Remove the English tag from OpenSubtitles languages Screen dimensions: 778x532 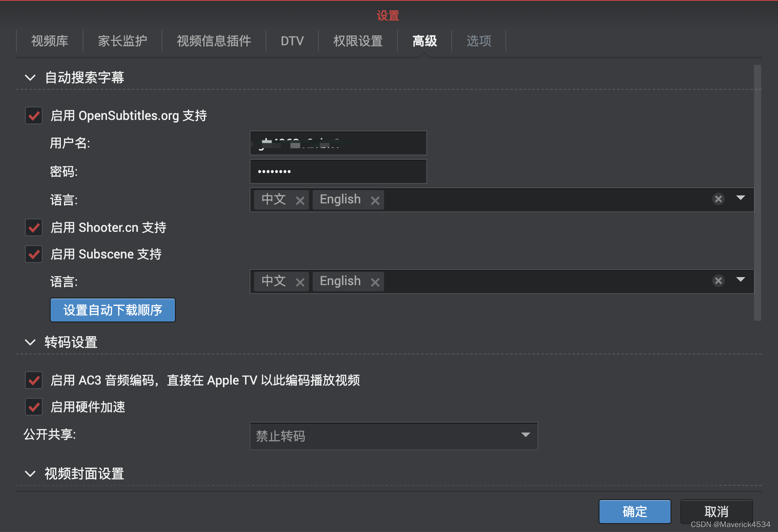point(375,199)
